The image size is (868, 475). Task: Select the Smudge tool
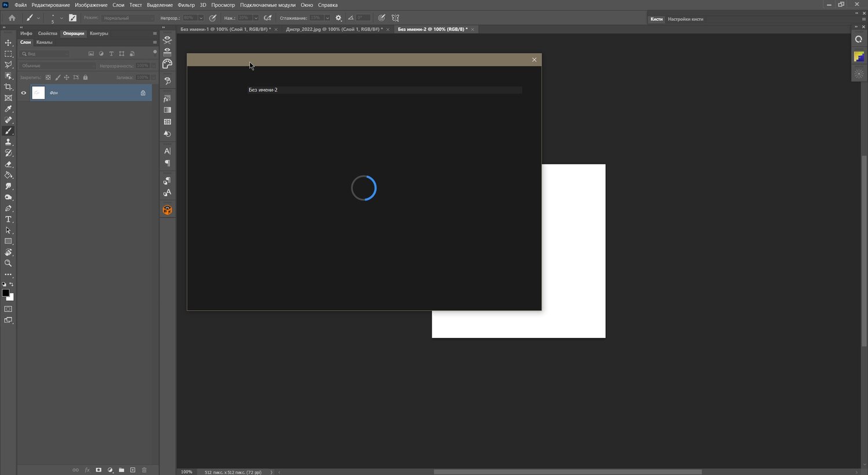(8, 186)
